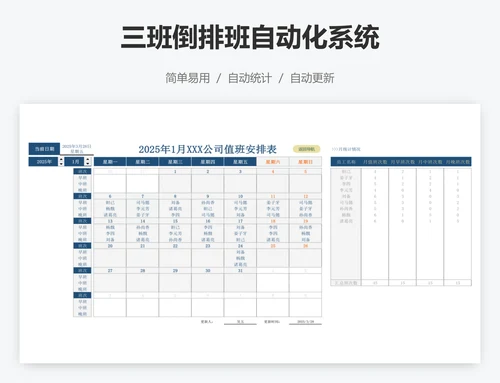Click the orange 星期六 column header
Viewport: 500px width, 383px height.
click(273, 162)
